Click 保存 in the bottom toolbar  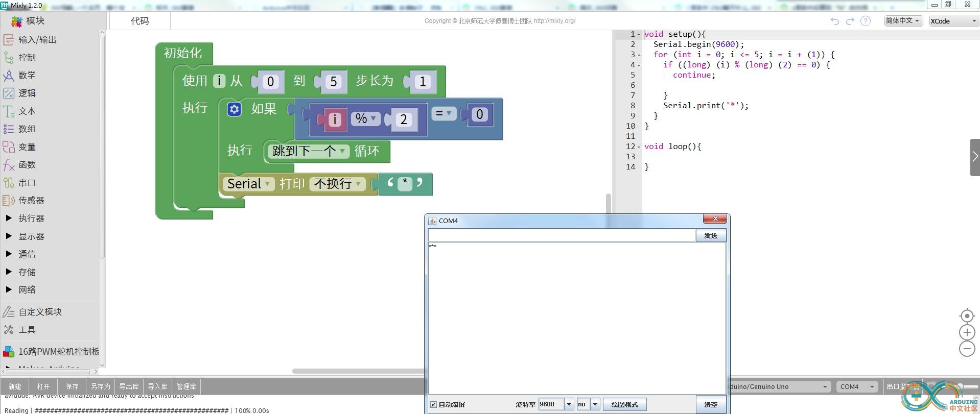(72, 386)
